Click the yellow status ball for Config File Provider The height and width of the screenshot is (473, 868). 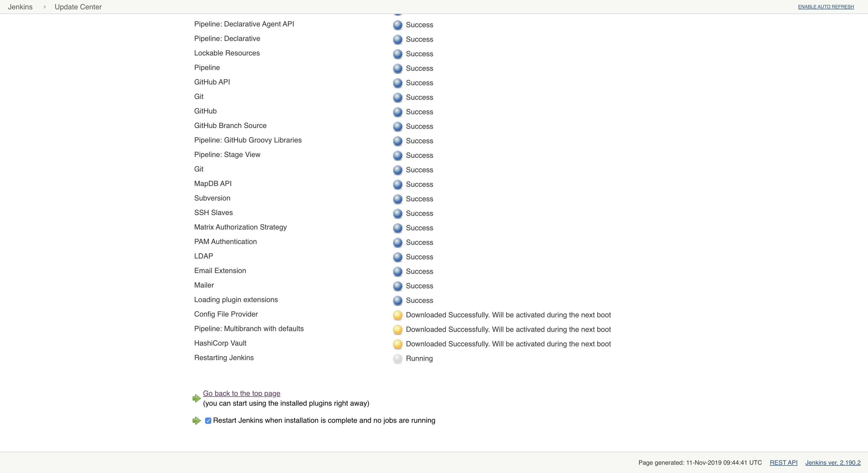[x=397, y=315]
